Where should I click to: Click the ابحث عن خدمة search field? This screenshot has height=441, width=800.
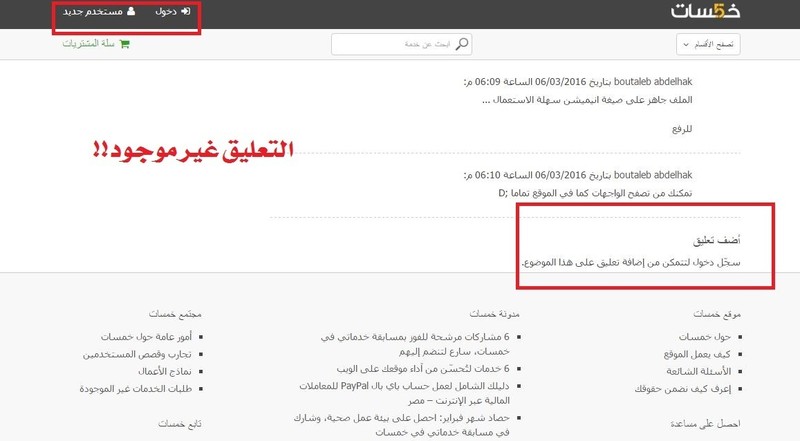pos(402,44)
